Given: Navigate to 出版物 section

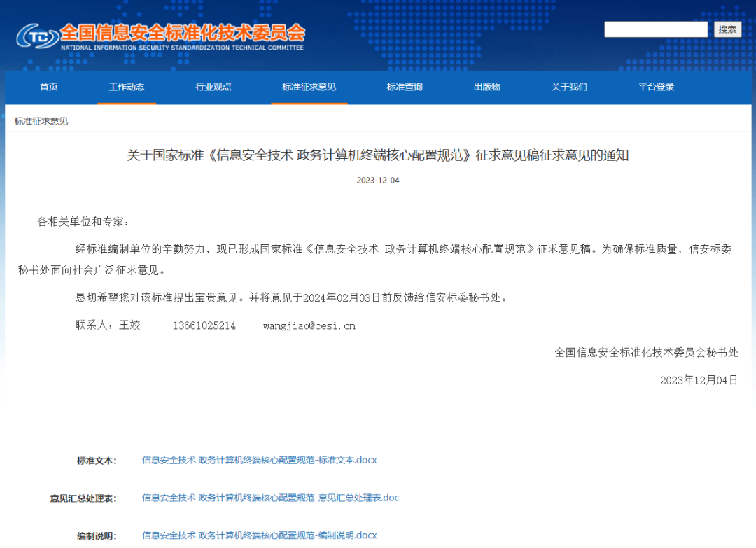Looking at the screenshot, I should 486,87.
